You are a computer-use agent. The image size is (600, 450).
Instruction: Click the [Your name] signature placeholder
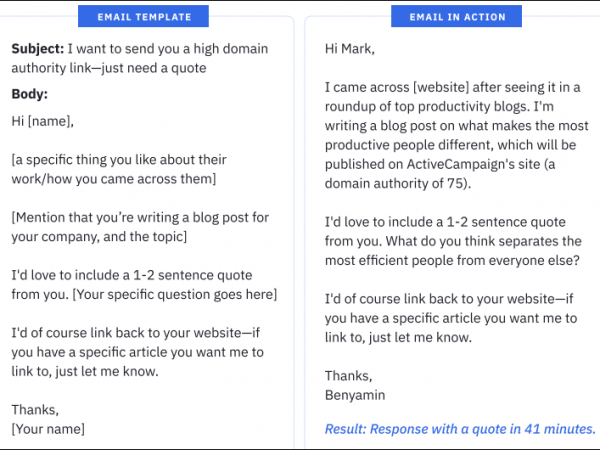point(48,428)
